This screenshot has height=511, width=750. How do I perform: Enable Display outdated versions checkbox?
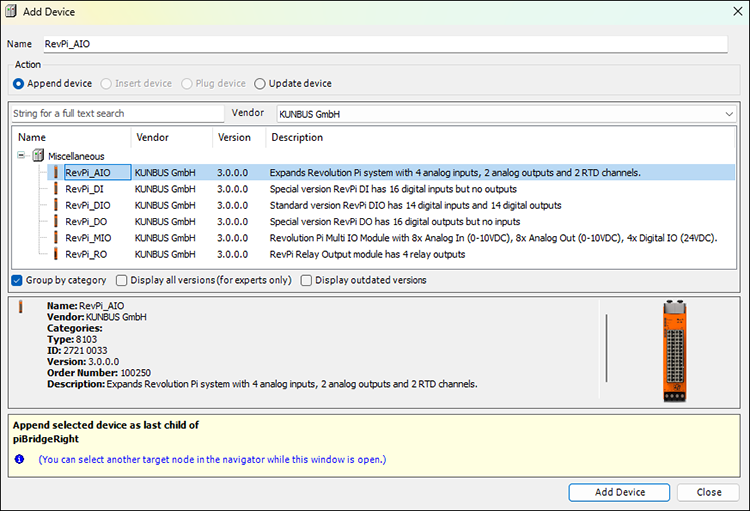click(306, 280)
